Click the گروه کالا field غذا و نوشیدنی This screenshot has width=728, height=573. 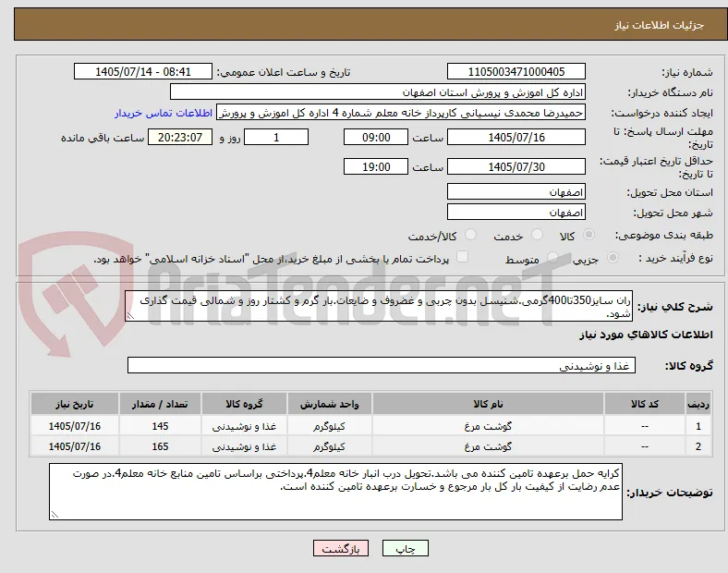click(382, 365)
